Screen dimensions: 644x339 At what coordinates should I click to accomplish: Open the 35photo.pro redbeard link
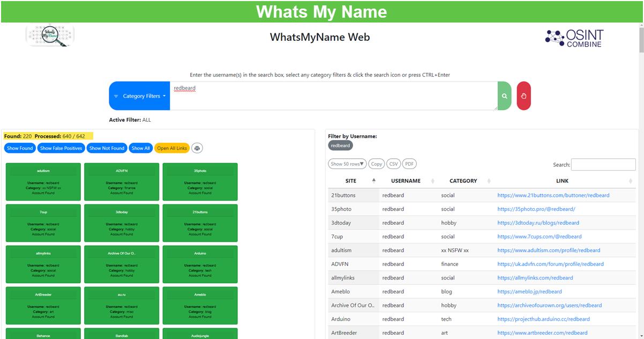[x=536, y=209]
